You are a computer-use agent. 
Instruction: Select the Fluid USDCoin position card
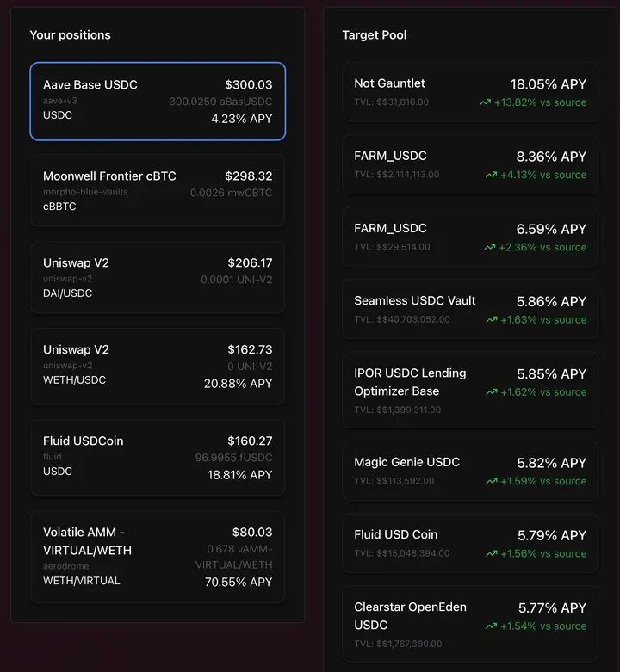click(158, 457)
